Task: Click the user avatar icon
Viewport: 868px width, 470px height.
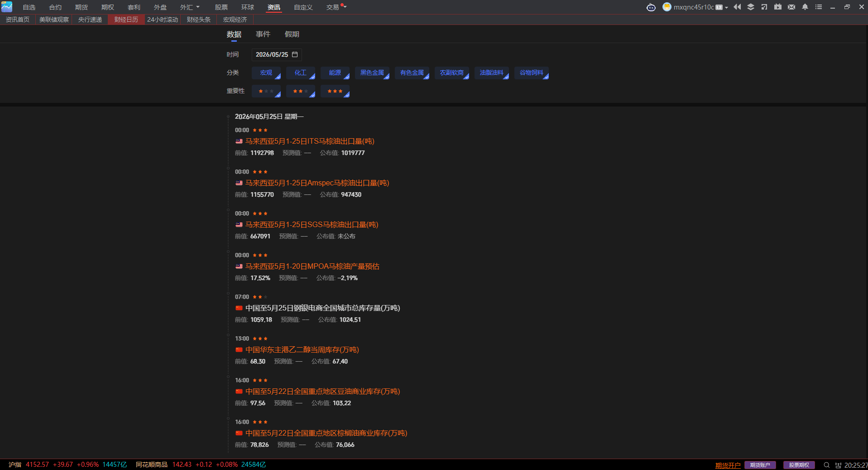Action: [667, 7]
